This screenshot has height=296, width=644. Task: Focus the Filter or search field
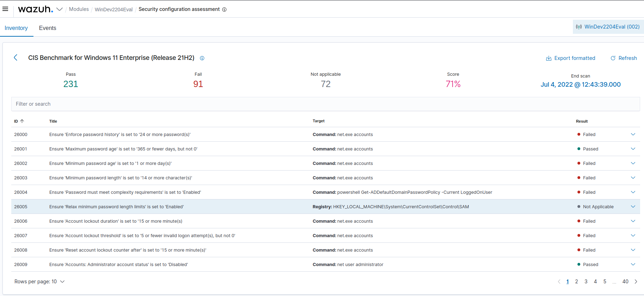coord(326,104)
